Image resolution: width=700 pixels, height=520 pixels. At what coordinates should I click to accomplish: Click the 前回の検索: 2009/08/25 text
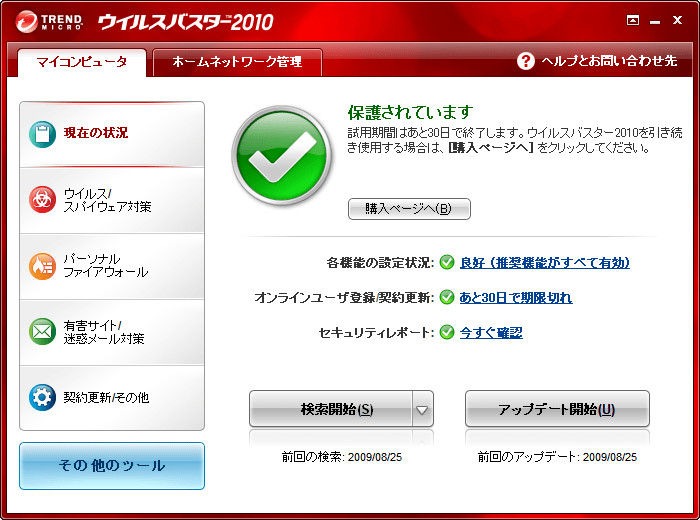click(x=342, y=457)
